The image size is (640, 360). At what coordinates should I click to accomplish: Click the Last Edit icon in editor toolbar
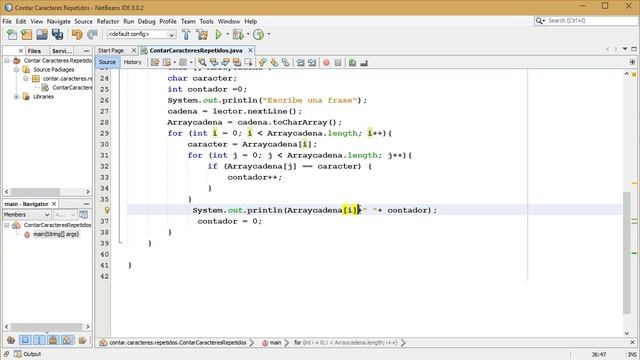click(x=155, y=62)
